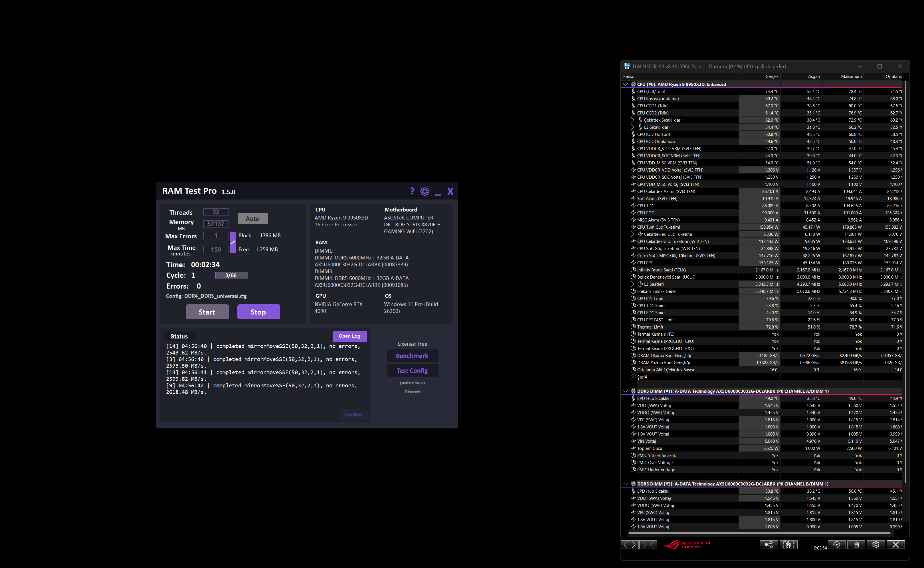
Task: Visit the pcstonks.ru link
Action: tap(412, 382)
